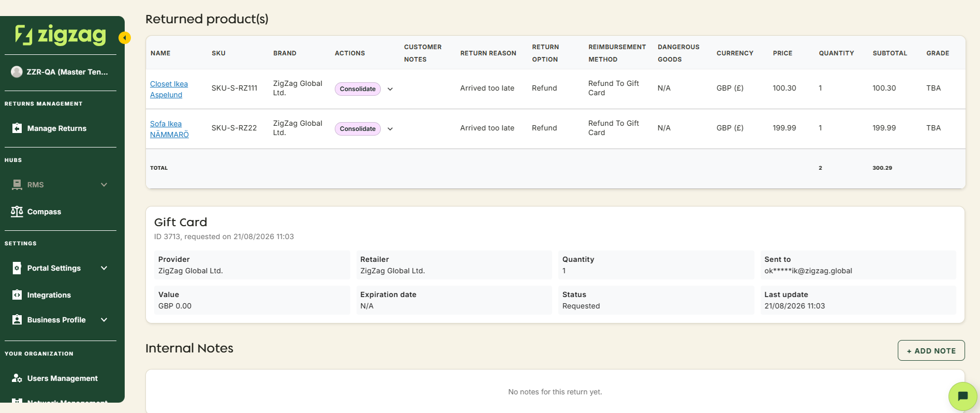The width and height of the screenshot is (980, 413).
Task: Click the QUANTITY column header
Action: pos(836,53)
